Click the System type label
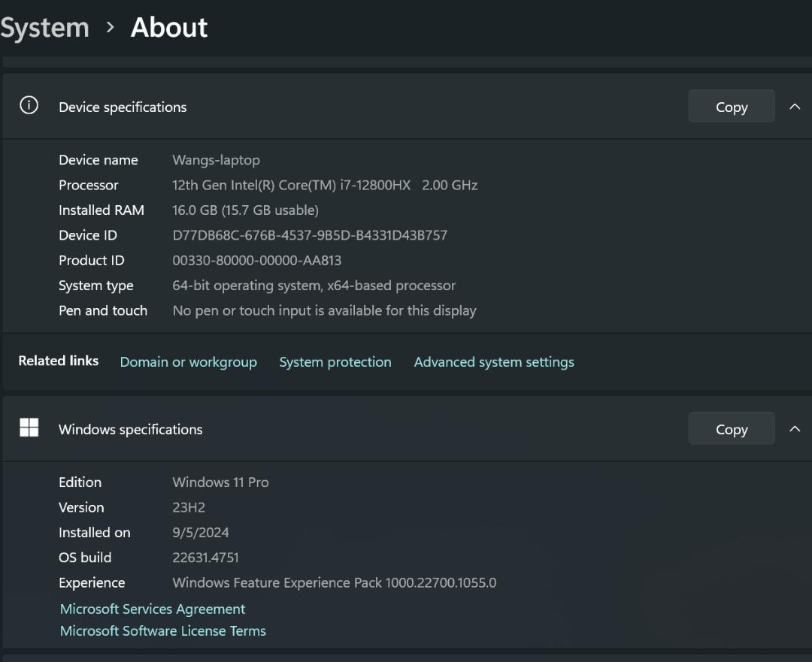Image resolution: width=812 pixels, height=662 pixels. point(96,286)
